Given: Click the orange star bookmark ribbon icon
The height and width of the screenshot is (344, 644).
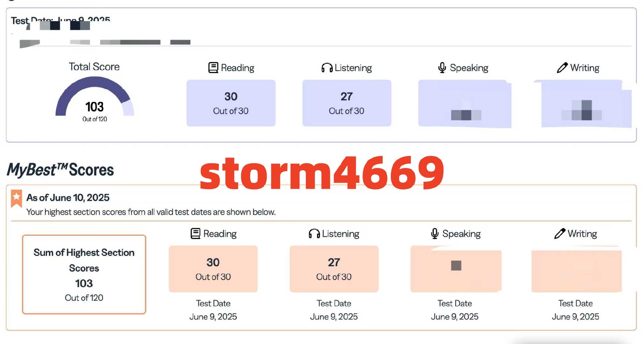Looking at the screenshot, I should pyautogui.click(x=16, y=198).
